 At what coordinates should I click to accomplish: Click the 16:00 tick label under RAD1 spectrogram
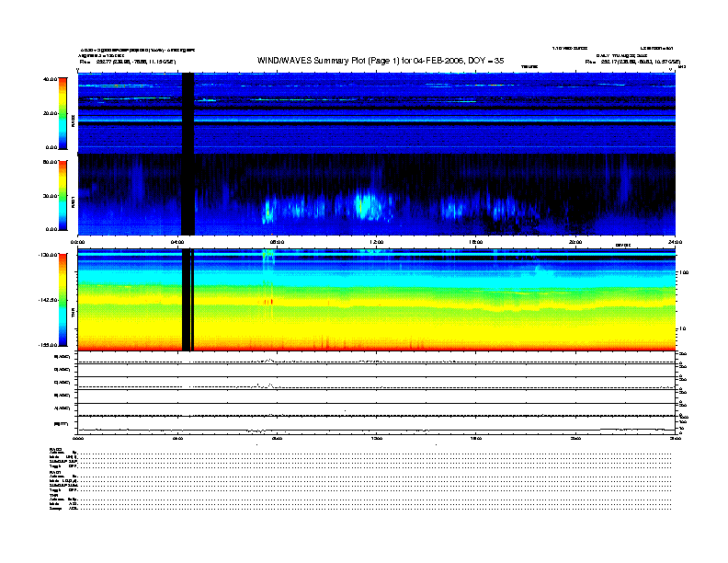tap(476, 242)
